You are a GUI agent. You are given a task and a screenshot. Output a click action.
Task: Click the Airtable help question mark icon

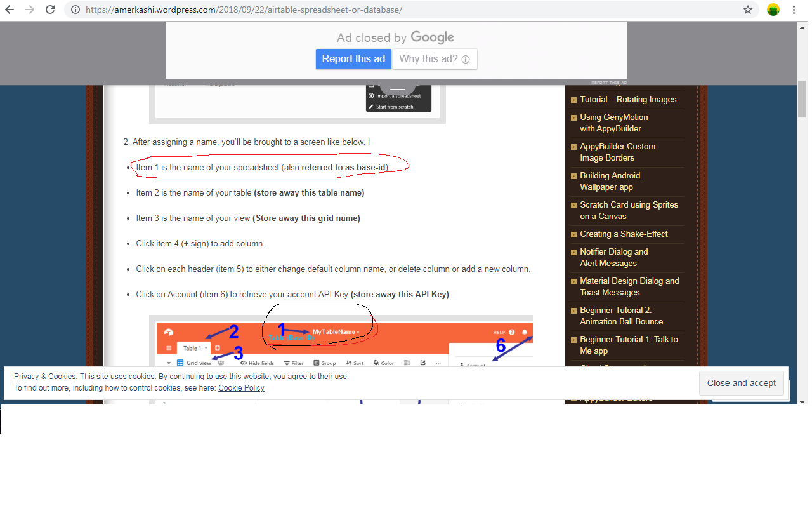point(512,332)
